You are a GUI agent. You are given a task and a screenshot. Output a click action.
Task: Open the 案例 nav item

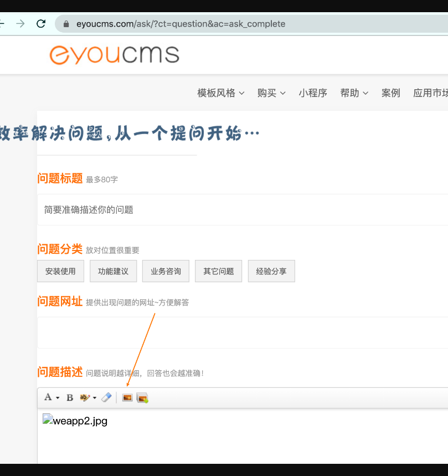[x=391, y=93]
